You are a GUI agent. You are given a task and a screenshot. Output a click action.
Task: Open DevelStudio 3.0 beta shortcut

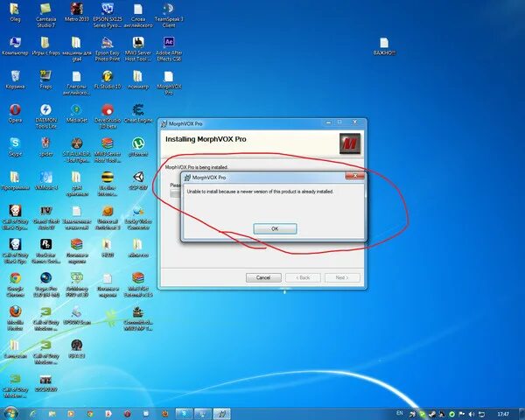tap(108, 116)
